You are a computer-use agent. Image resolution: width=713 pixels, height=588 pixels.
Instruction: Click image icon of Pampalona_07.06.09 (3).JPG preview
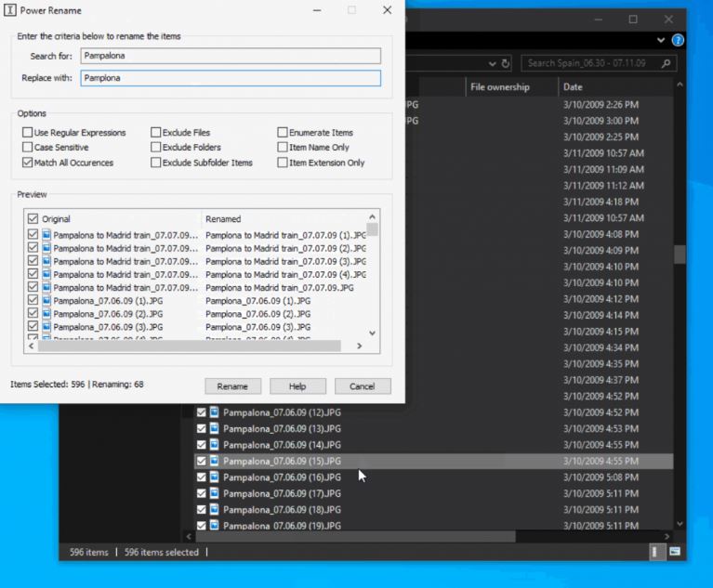46,327
